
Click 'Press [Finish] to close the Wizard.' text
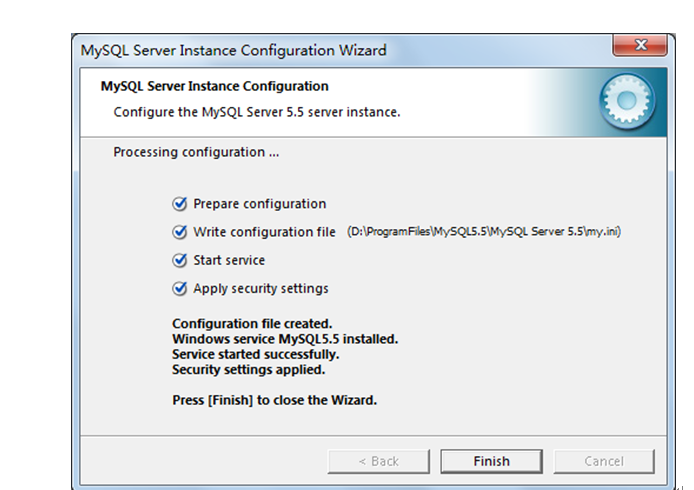(x=274, y=400)
